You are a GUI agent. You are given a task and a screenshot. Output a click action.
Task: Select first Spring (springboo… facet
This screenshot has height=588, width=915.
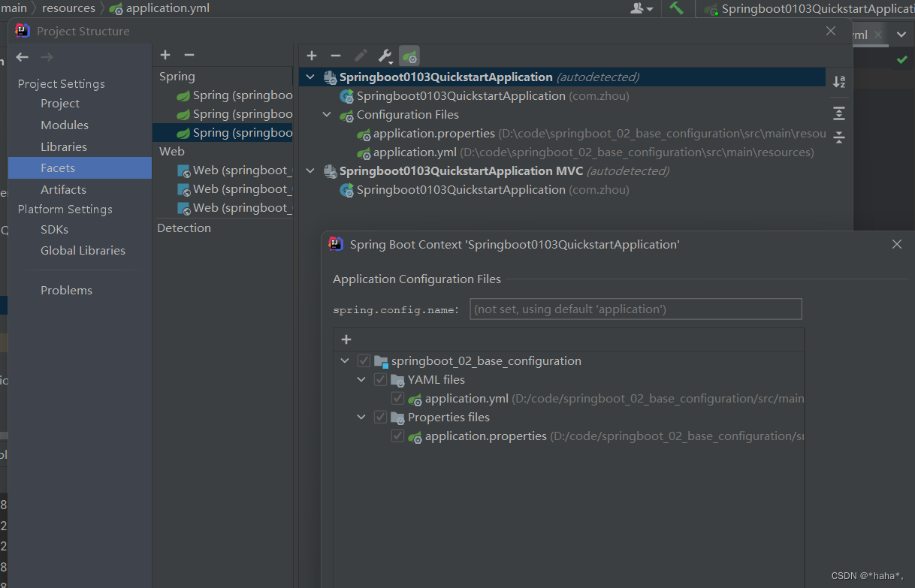[234, 95]
